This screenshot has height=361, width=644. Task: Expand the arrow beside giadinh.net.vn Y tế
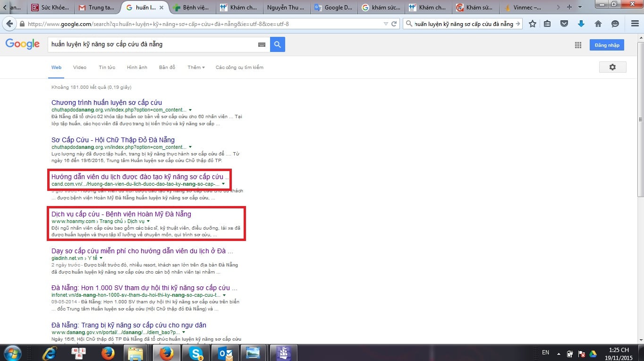tap(101, 258)
